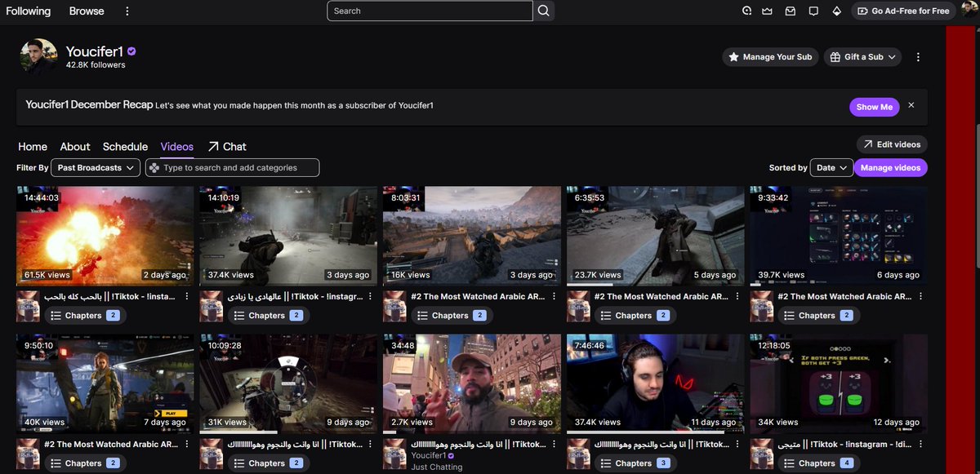
Task: Click the Youcifer1 link under the 34:48 video
Action: 428,455
